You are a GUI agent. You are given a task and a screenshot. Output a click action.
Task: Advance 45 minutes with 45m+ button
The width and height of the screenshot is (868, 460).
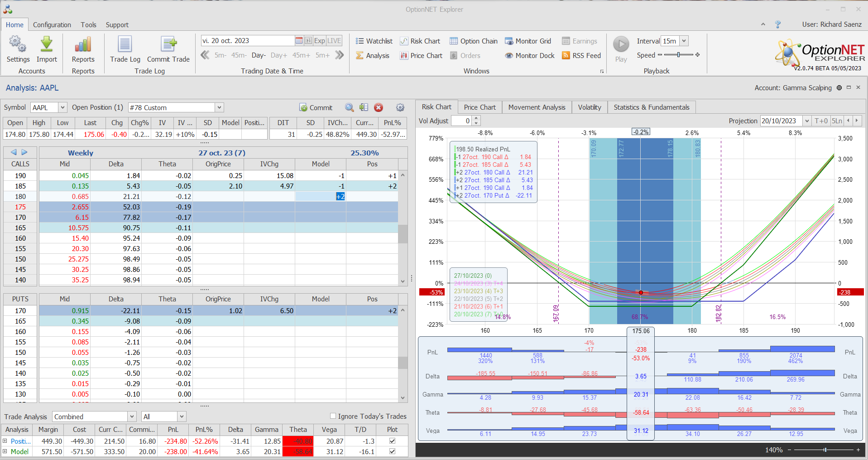(x=301, y=55)
